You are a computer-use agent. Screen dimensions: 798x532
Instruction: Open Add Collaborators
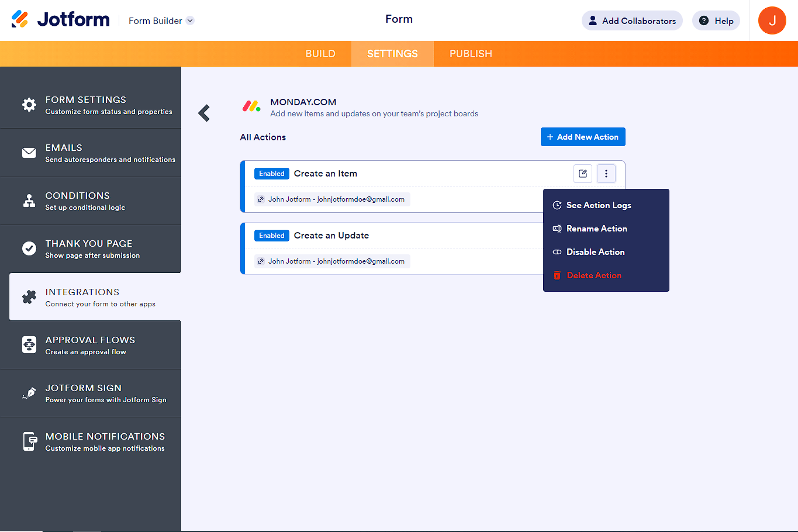coord(632,20)
